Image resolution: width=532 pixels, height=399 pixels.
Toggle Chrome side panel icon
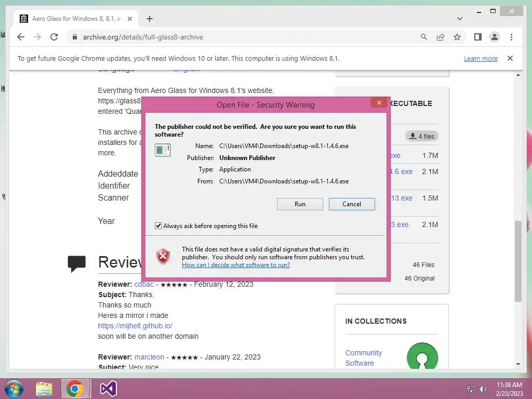click(478, 37)
